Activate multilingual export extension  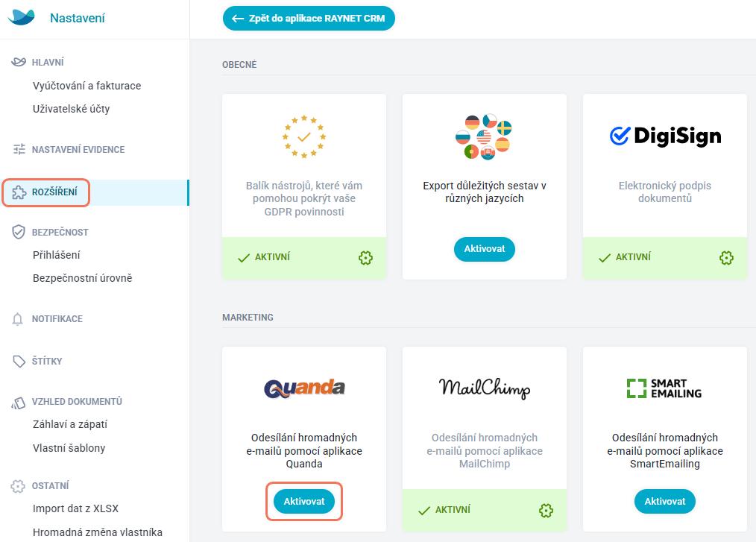[x=484, y=249]
